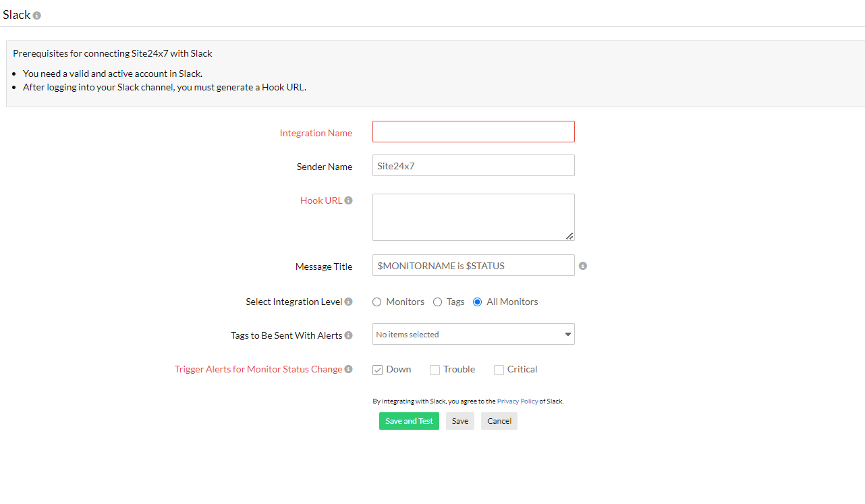The height and width of the screenshot is (504, 865).
Task: Click the info icon beside Tags to Be Sent With Alerts
Action: tap(349, 335)
